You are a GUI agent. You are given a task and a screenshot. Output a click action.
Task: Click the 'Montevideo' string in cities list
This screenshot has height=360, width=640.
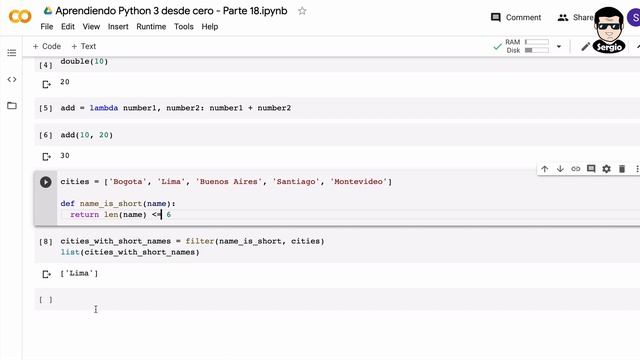click(358, 182)
